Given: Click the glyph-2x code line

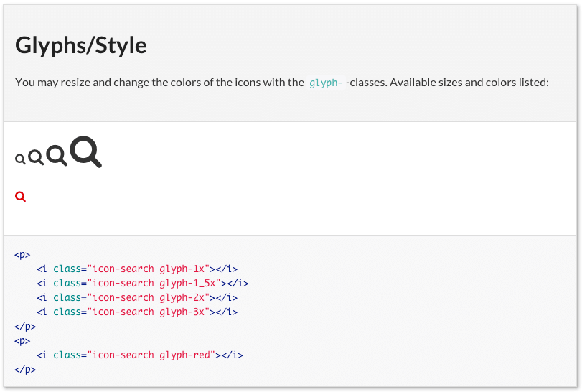Looking at the screenshot, I should click(137, 298).
